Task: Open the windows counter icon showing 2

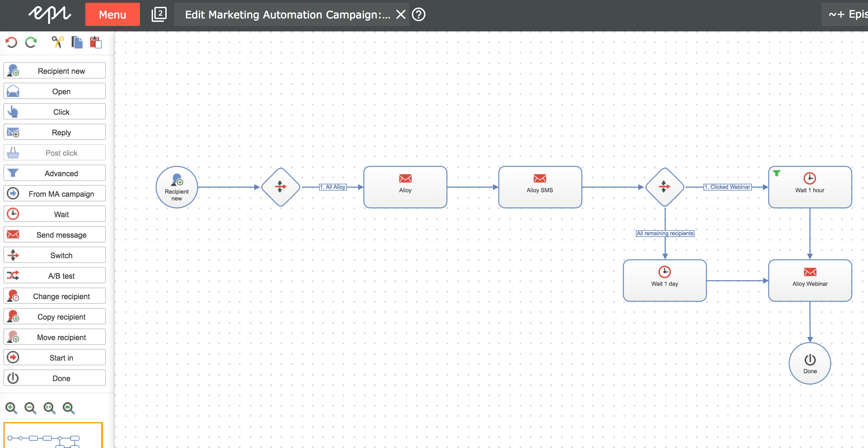Action: tap(159, 14)
